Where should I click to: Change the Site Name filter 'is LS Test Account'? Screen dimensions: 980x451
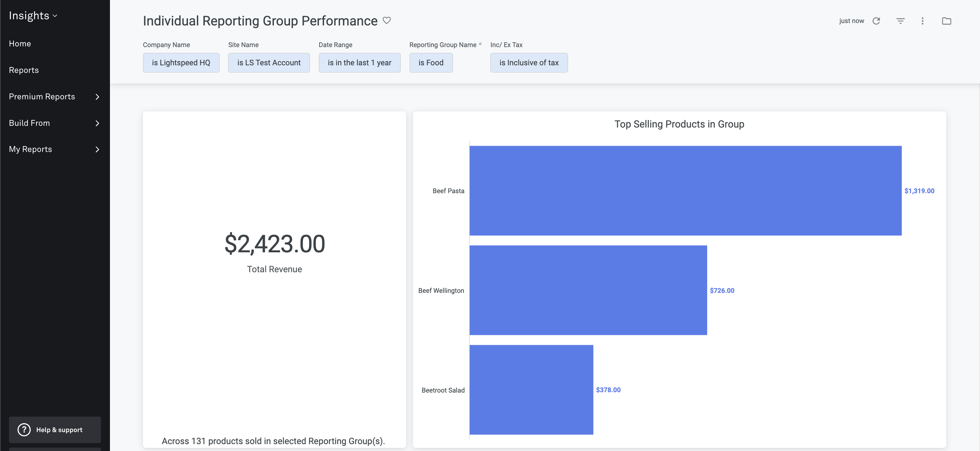pyautogui.click(x=269, y=63)
